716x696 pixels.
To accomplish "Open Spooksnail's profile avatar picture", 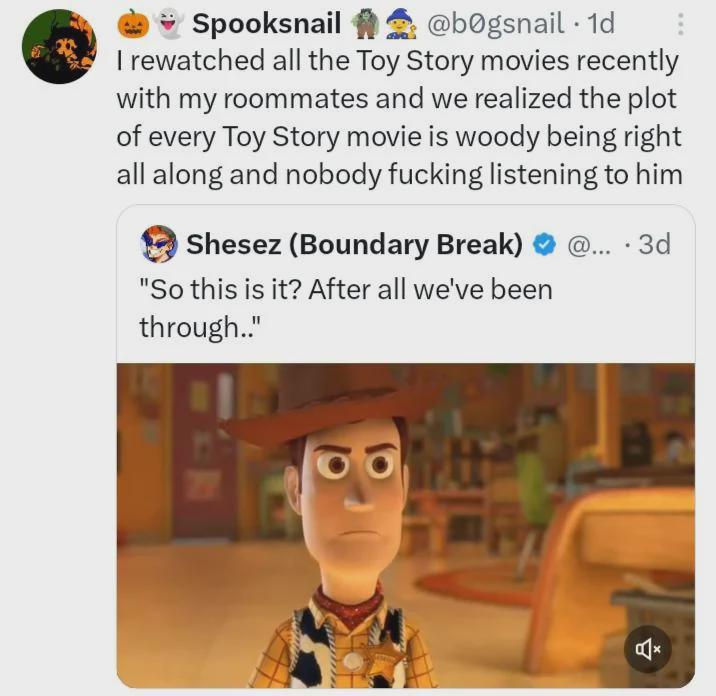I will 59,47.
